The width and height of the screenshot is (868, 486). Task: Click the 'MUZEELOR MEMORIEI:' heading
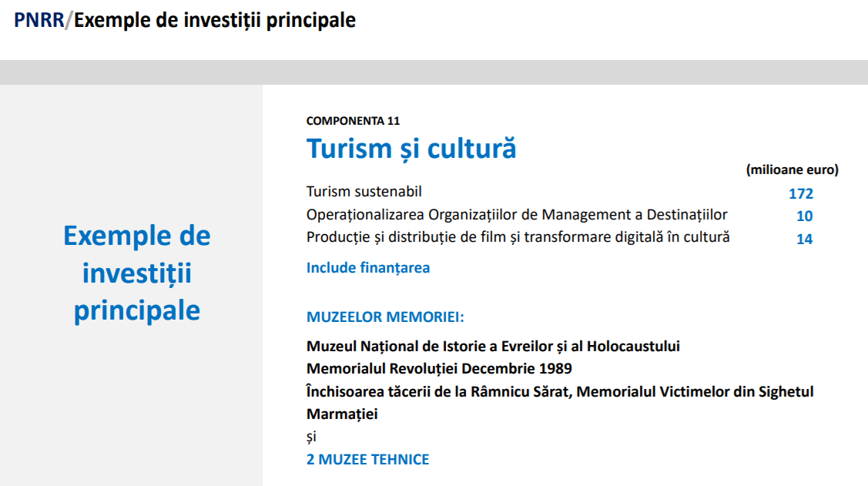[x=385, y=317]
